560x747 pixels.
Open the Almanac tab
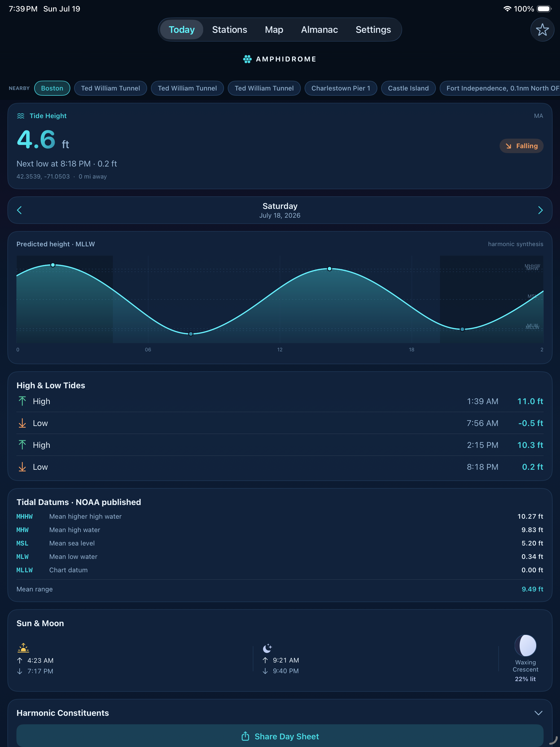pyautogui.click(x=319, y=30)
